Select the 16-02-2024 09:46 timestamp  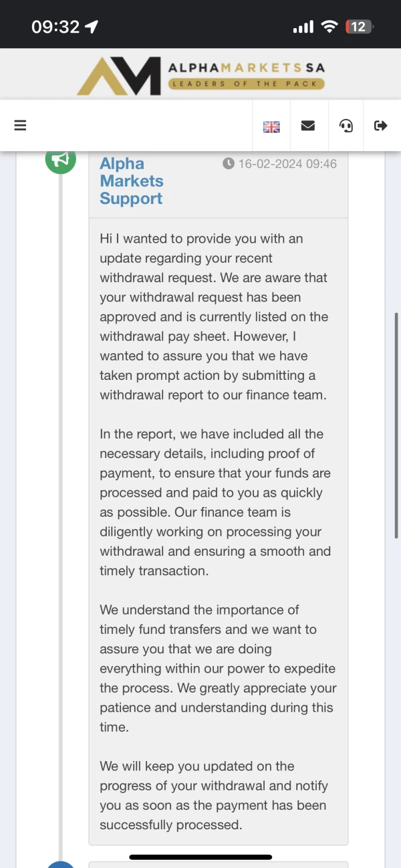(287, 163)
